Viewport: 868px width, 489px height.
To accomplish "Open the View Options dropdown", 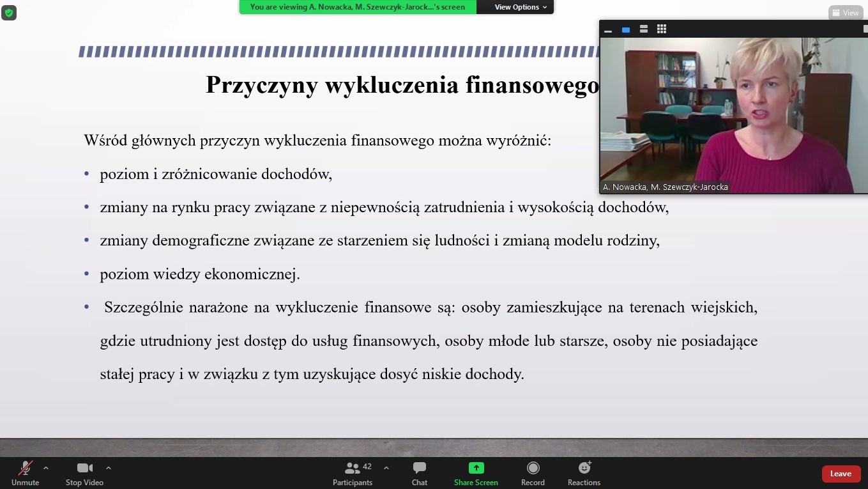I will (x=521, y=7).
